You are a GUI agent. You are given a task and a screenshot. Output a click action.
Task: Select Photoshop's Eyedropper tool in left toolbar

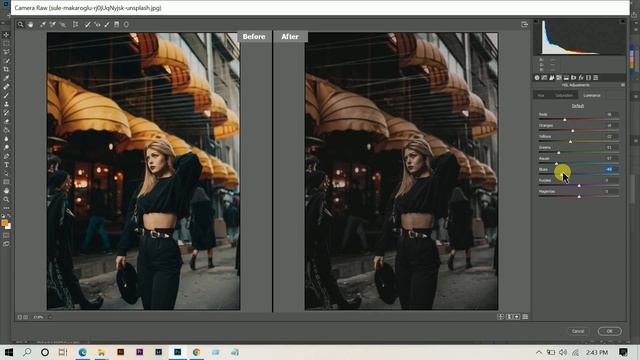6,78
